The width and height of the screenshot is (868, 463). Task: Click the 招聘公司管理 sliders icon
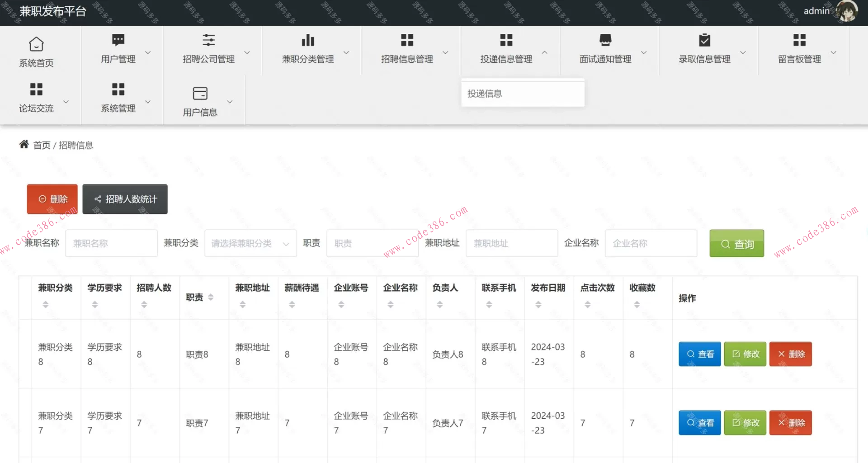[x=208, y=40]
